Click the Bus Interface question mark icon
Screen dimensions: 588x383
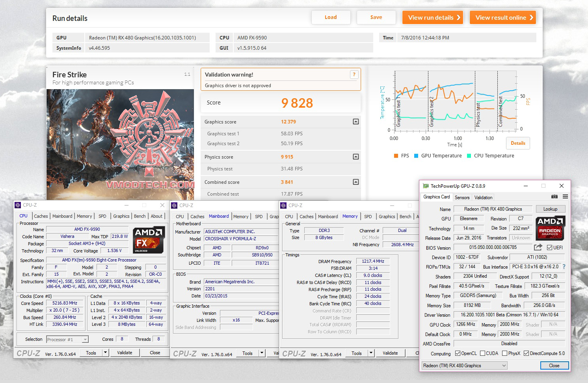pos(564,267)
